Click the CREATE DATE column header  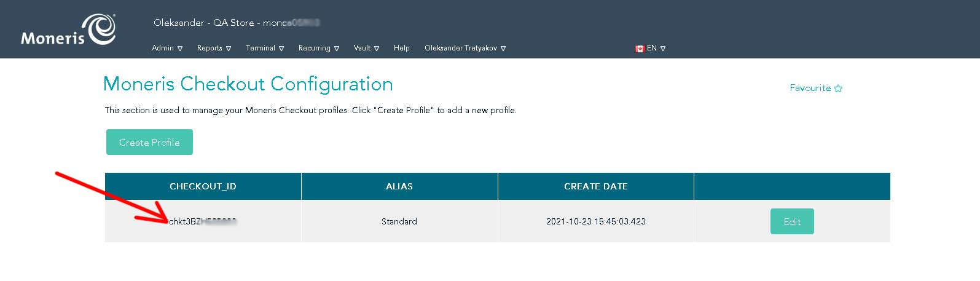(596, 186)
